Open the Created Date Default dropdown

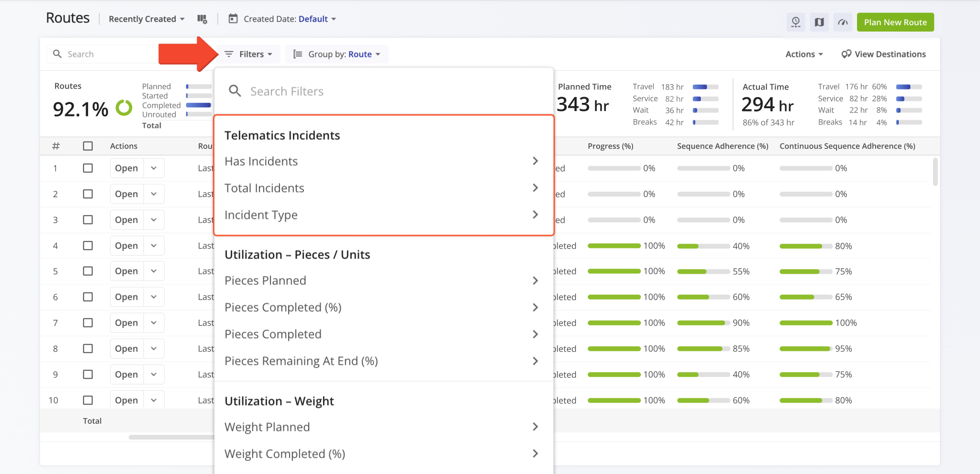point(290,19)
